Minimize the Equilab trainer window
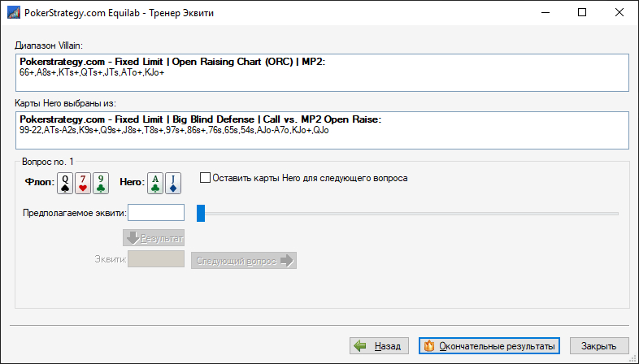 [544, 13]
